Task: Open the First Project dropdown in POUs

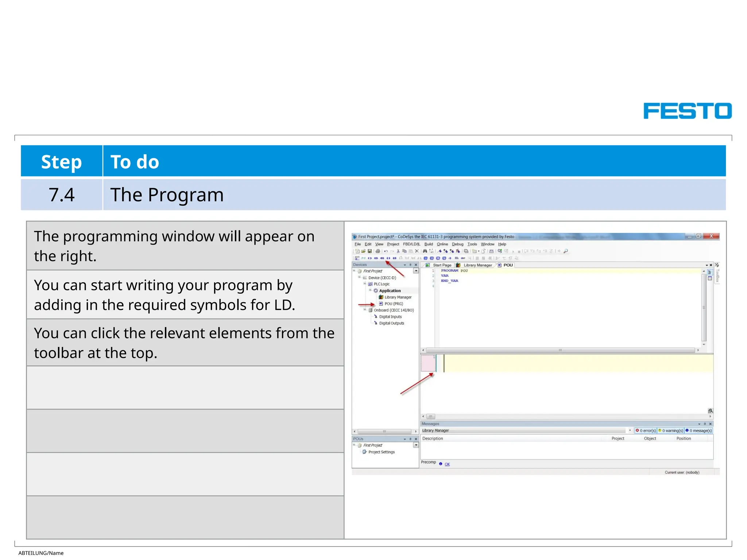Action: click(416, 445)
